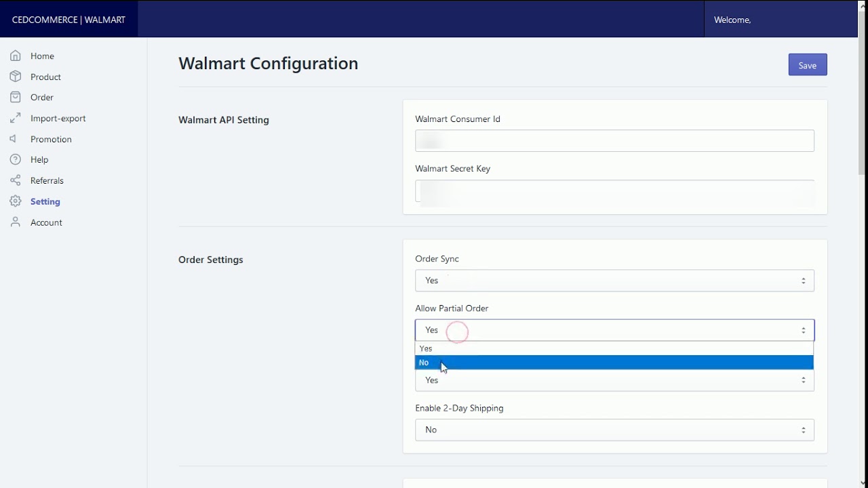Screen dimensions: 868x488
Task: Click the Home house icon in sidebar
Action: (16, 56)
